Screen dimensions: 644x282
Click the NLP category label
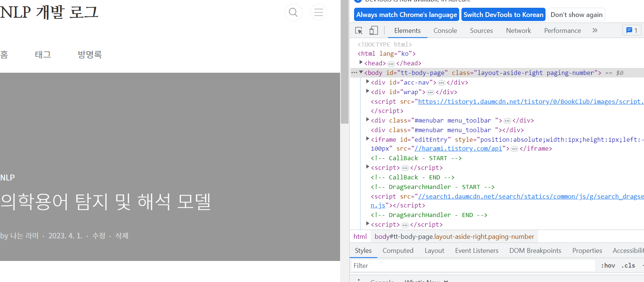[7, 178]
